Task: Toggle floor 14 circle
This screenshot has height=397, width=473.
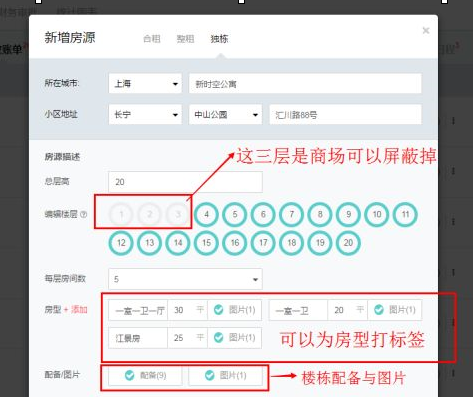Action: pyautogui.click(x=178, y=243)
